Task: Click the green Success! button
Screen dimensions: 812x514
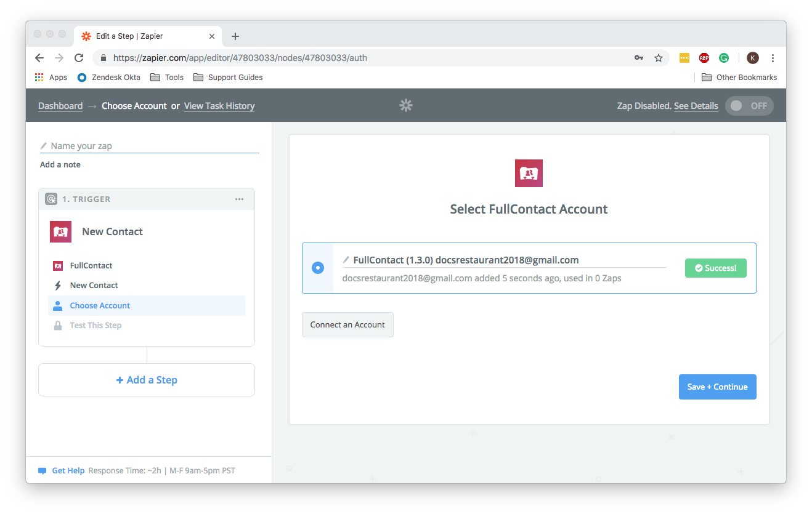Action: coord(716,268)
